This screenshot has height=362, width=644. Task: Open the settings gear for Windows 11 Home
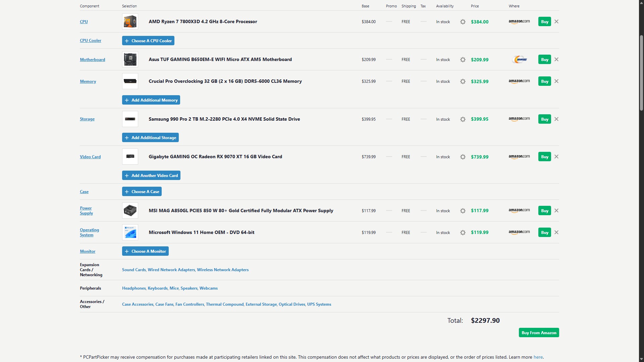pyautogui.click(x=463, y=232)
